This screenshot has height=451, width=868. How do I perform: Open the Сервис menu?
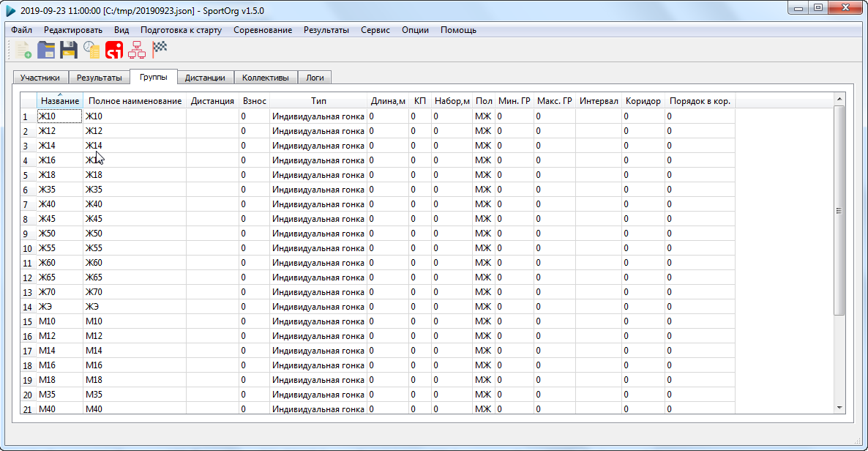[375, 30]
